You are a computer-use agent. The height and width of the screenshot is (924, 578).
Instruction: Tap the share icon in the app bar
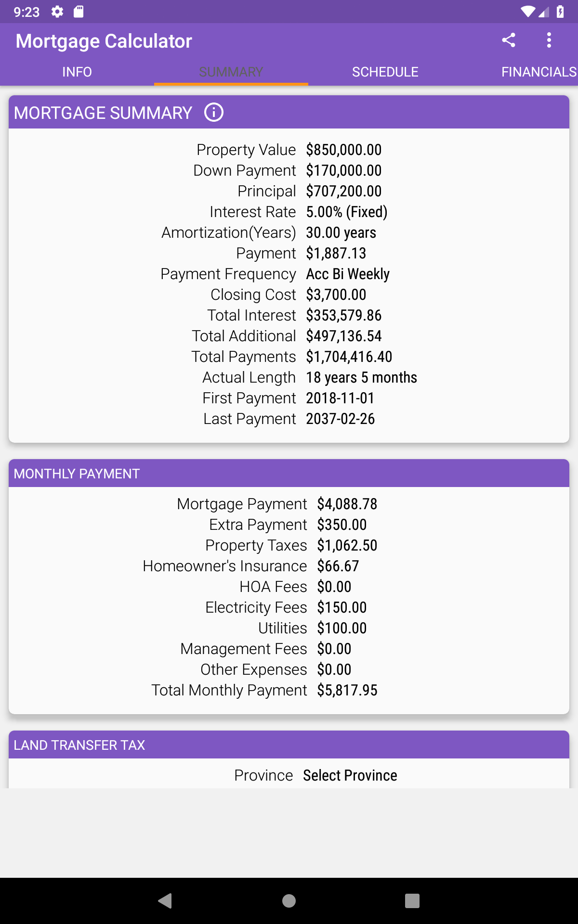(509, 40)
